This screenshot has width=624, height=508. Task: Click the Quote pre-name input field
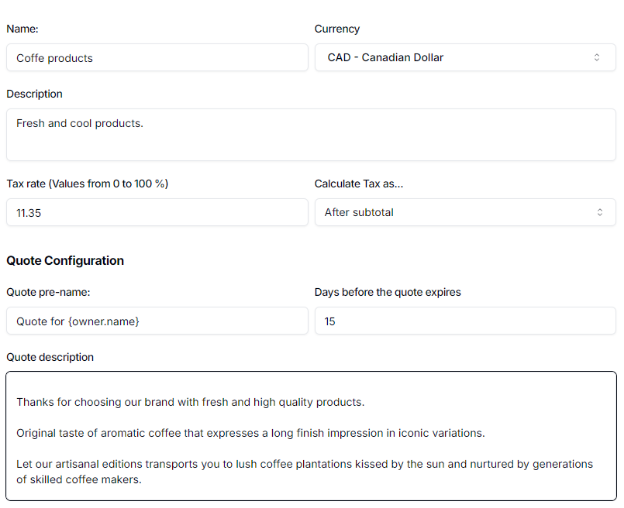click(157, 321)
